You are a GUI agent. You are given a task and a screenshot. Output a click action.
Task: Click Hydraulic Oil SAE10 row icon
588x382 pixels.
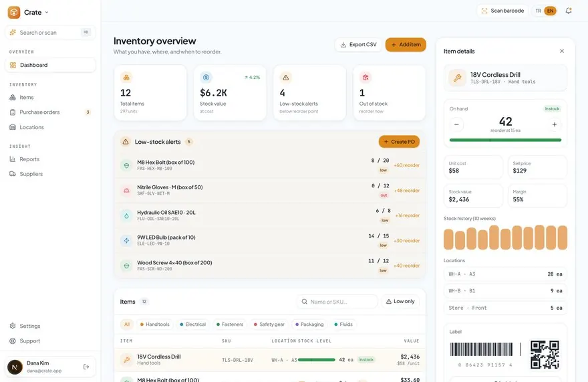click(x=127, y=215)
